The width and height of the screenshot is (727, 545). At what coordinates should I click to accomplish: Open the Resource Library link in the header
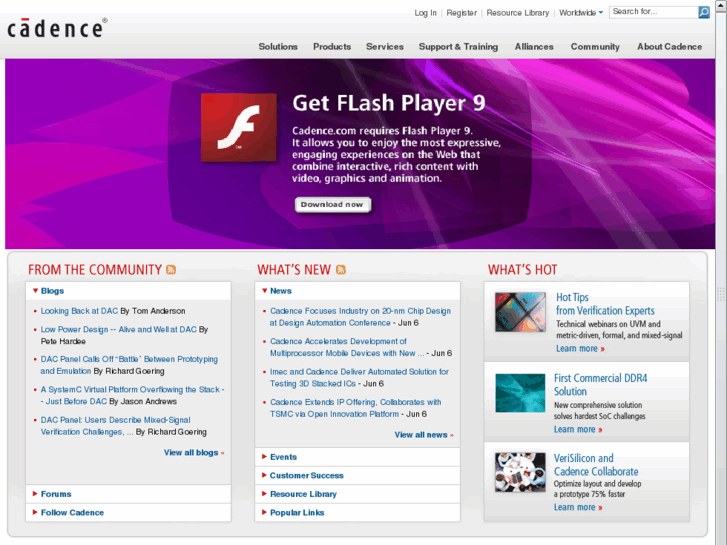tap(517, 13)
